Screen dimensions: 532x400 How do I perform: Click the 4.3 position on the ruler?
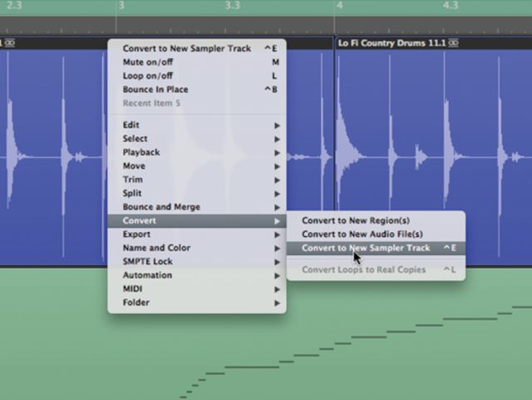451,6
